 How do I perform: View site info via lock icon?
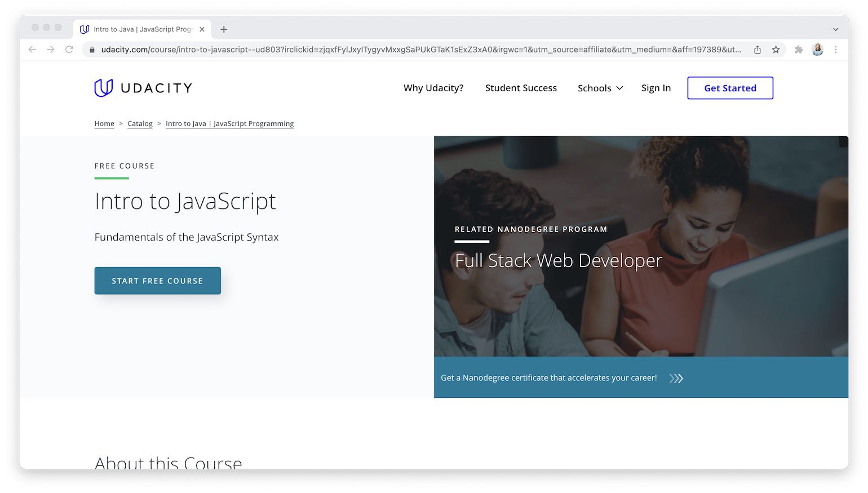tap(92, 50)
